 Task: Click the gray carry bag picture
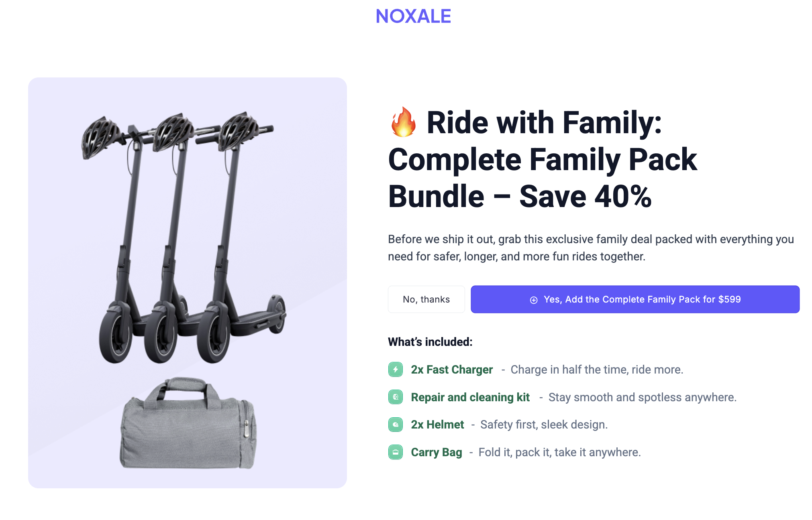pyautogui.click(x=188, y=425)
